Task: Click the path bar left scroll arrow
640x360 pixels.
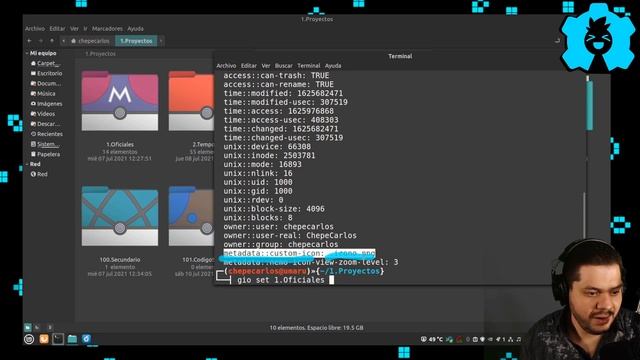Action: click(x=63, y=41)
